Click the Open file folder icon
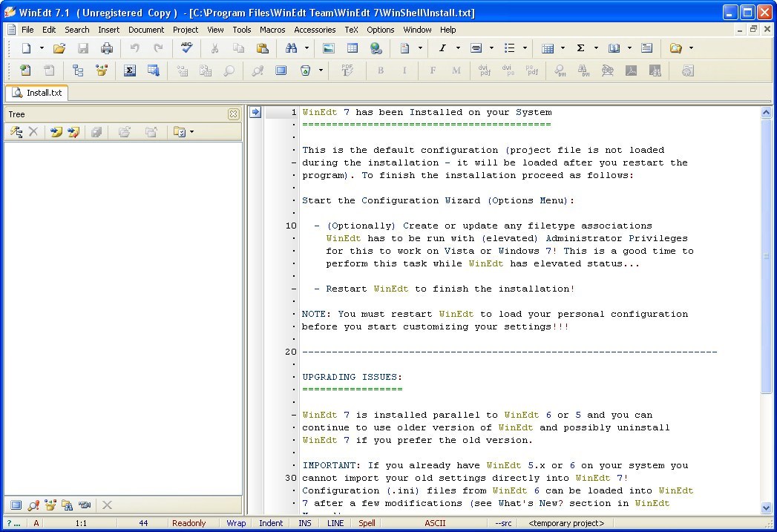This screenshot has height=532, width=777. [x=59, y=48]
